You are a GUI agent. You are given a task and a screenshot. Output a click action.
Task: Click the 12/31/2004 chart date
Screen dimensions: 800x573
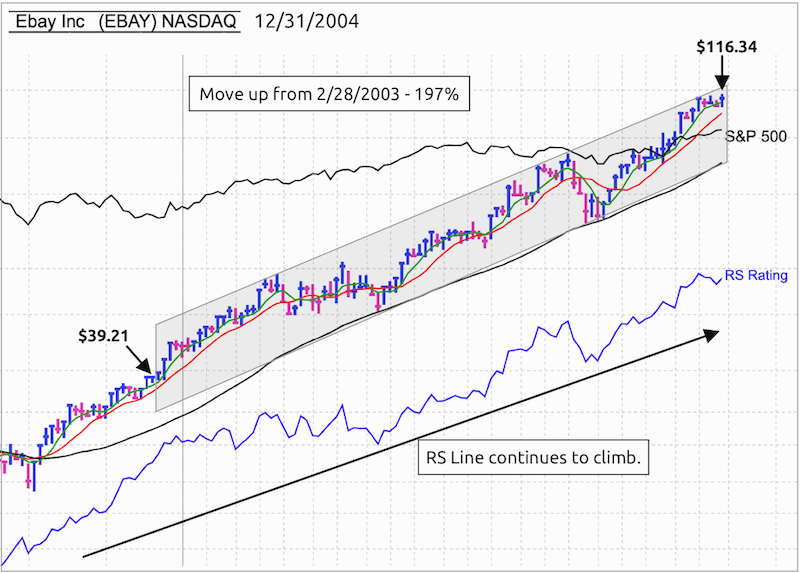(307, 21)
